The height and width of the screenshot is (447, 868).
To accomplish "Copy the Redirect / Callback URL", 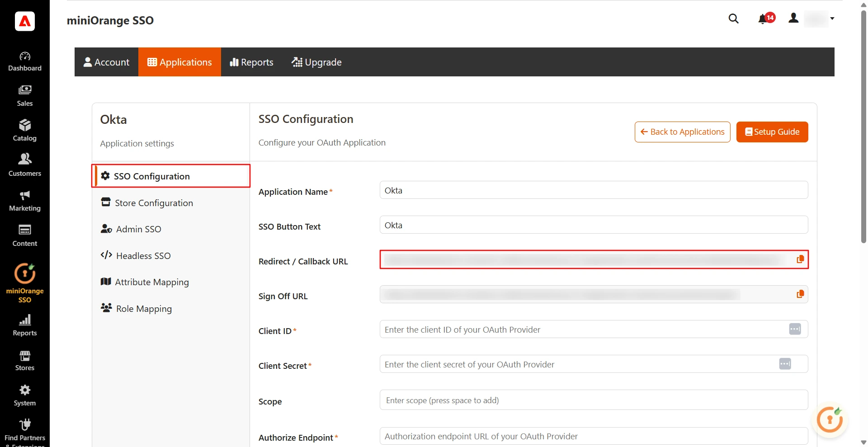I will [x=800, y=259].
